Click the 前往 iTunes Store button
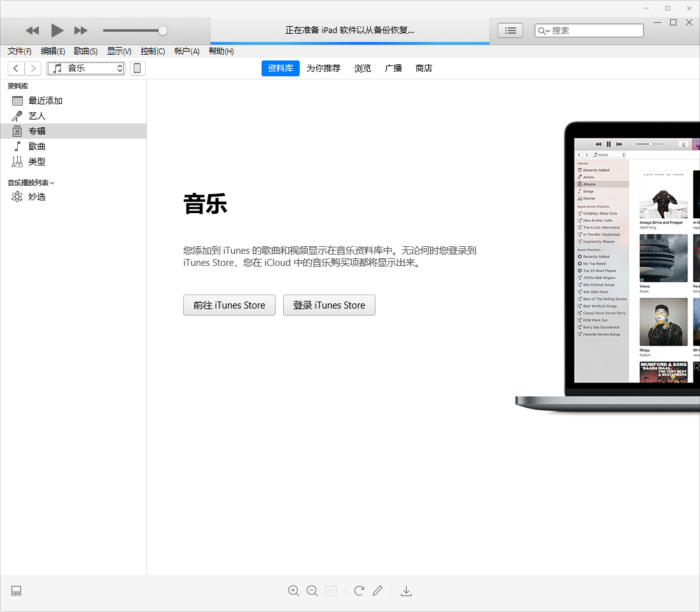Viewport: 700px width, 612px height. tap(230, 305)
